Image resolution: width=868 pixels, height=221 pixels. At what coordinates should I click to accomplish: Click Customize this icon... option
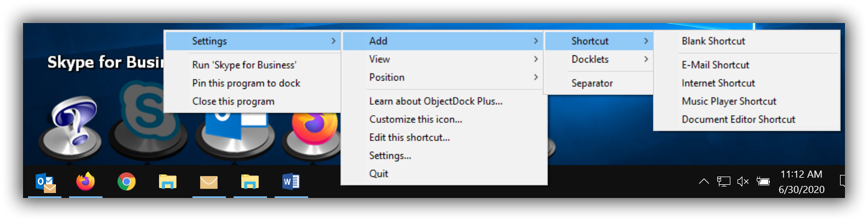(416, 120)
